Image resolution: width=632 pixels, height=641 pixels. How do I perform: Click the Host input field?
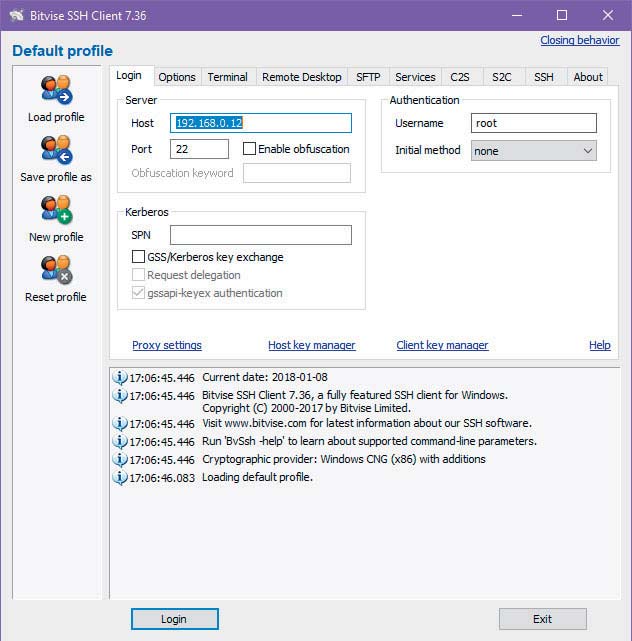pyautogui.click(x=261, y=123)
